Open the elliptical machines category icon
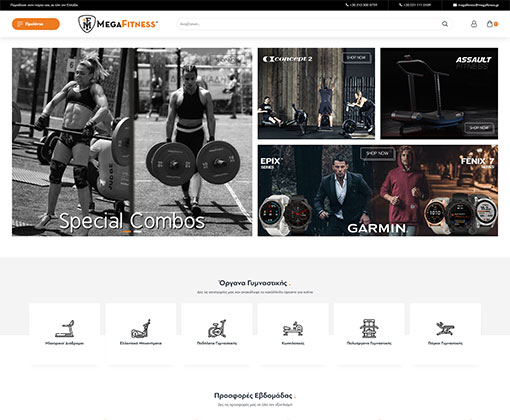The image size is (510, 420). pos(141,328)
